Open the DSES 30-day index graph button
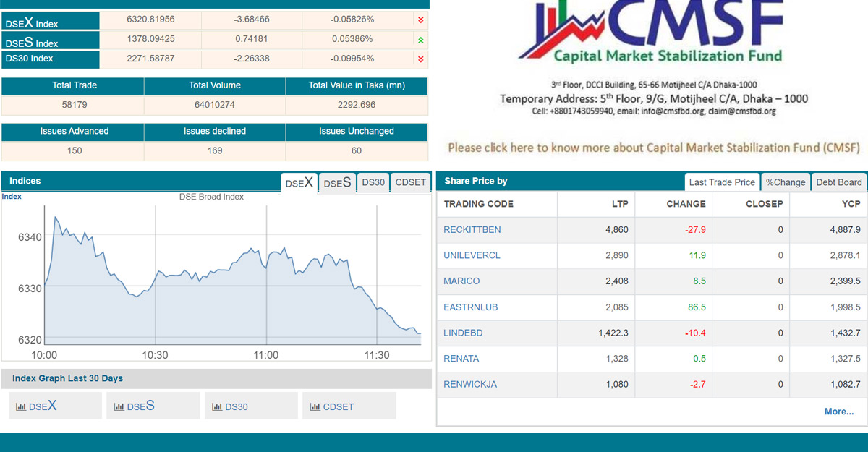 (x=153, y=406)
